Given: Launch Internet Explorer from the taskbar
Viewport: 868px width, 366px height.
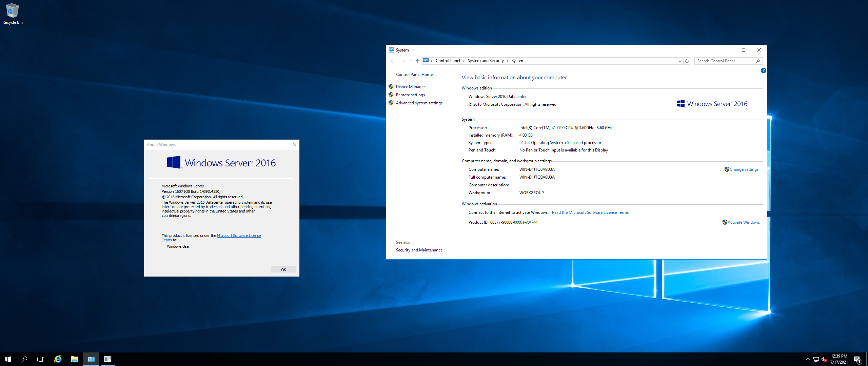Looking at the screenshot, I should click(58, 359).
